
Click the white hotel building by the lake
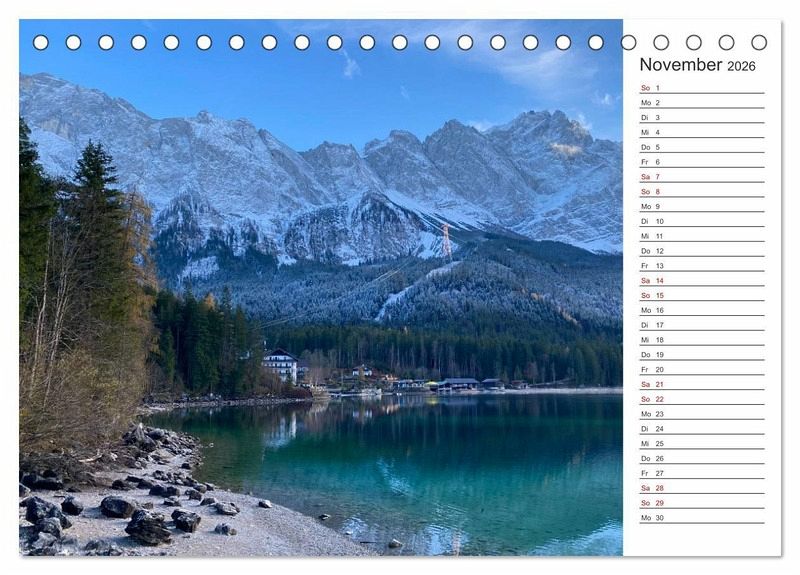click(x=281, y=364)
